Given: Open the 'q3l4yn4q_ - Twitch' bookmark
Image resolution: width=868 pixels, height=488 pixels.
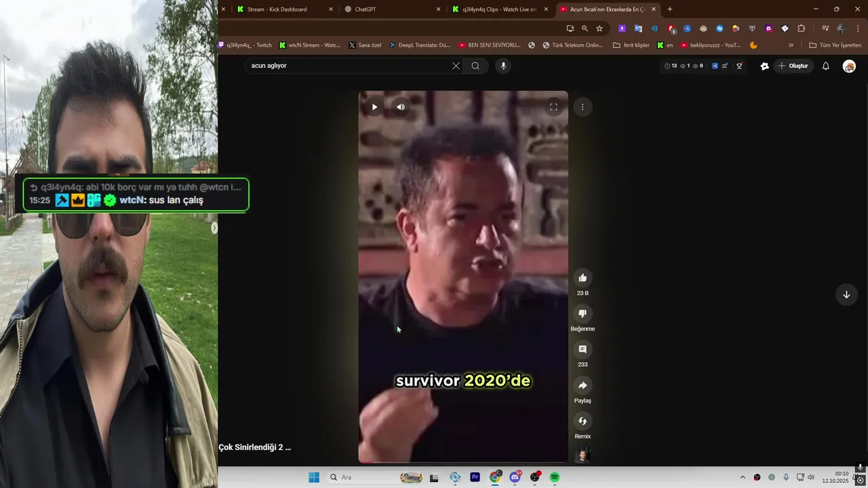Looking at the screenshot, I should pos(245,45).
